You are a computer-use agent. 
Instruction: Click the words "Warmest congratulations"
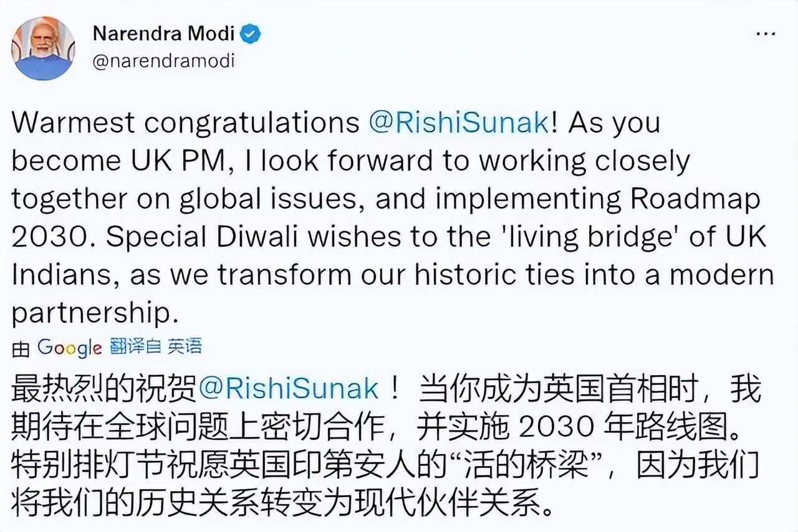pyautogui.click(x=185, y=122)
